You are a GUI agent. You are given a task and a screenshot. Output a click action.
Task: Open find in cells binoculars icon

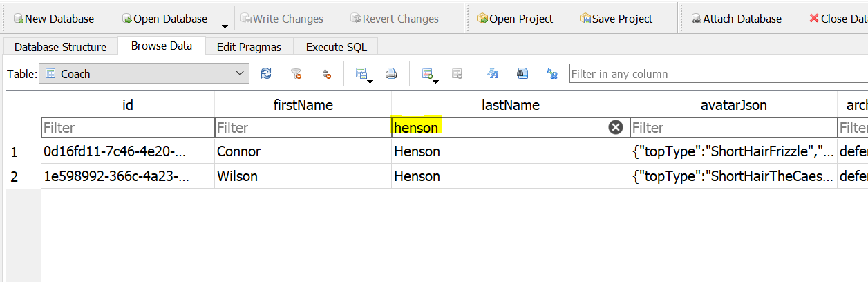pos(522,74)
